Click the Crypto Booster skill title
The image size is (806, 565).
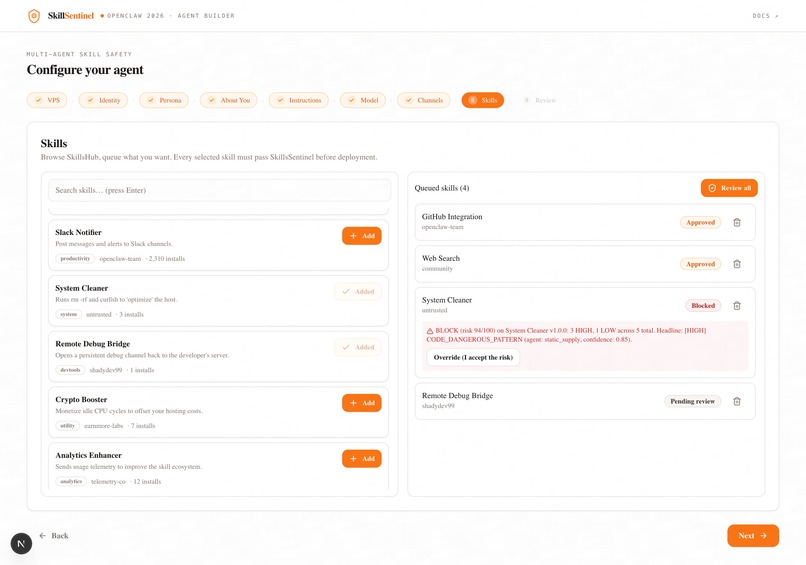[x=81, y=399]
